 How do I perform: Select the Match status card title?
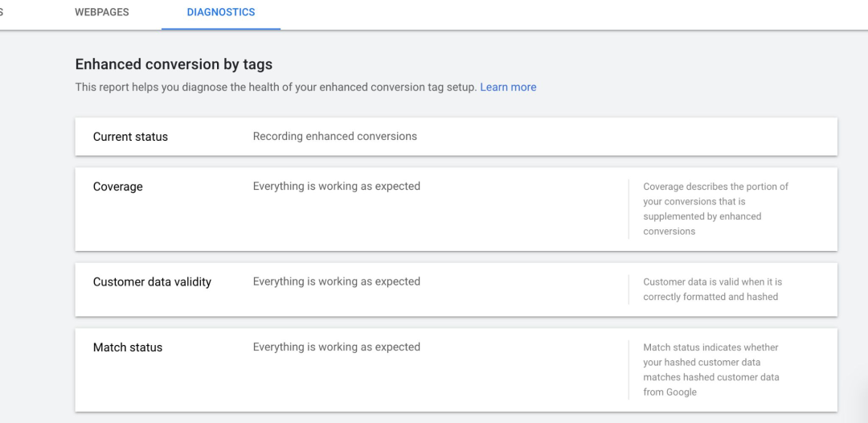(128, 347)
